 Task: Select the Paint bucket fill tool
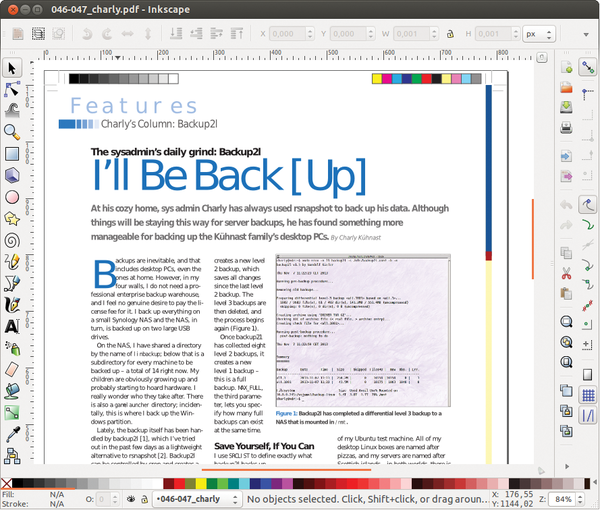12,391
